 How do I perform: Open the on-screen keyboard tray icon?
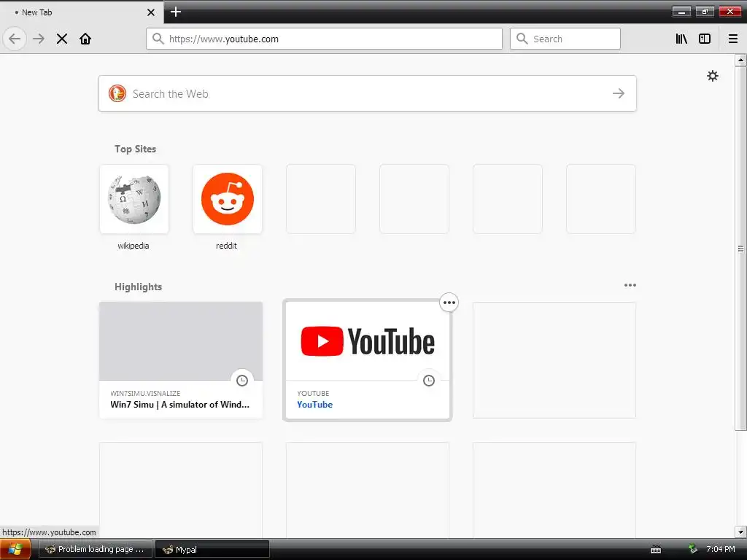coord(656,550)
